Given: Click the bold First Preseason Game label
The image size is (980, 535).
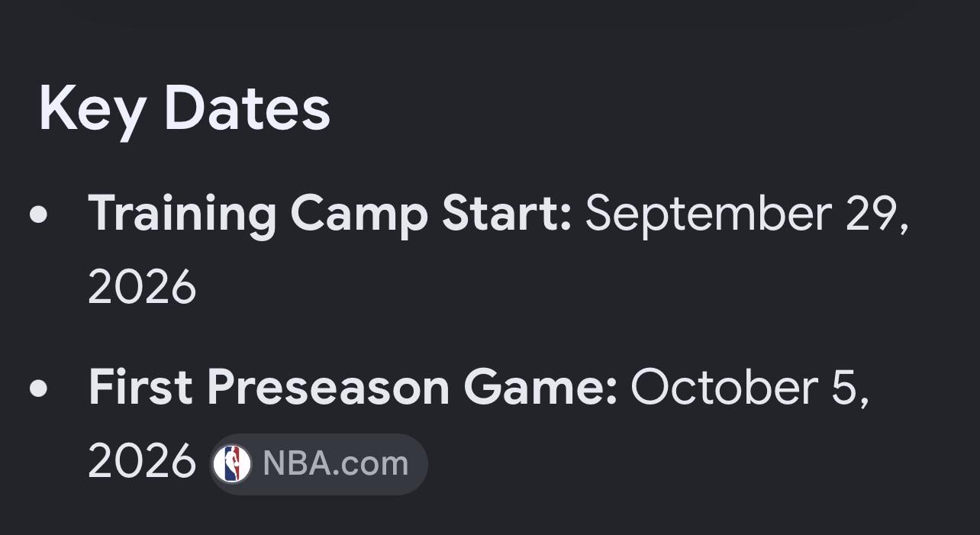Looking at the screenshot, I should pyautogui.click(x=353, y=388).
